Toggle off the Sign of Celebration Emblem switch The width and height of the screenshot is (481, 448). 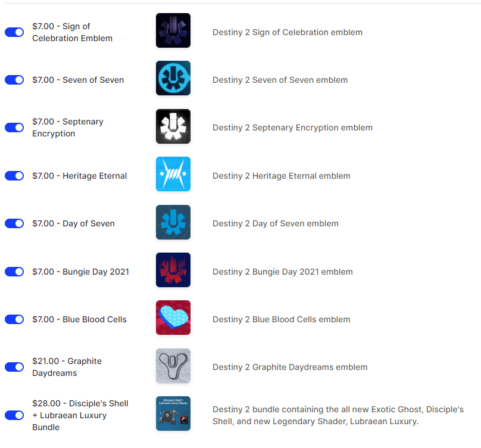tap(14, 32)
